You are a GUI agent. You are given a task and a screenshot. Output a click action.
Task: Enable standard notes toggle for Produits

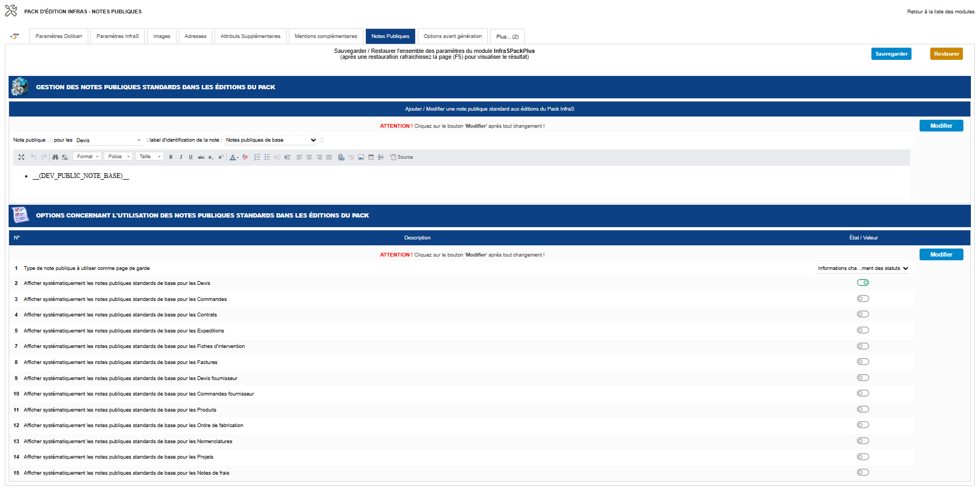click(x=863, y=409)
